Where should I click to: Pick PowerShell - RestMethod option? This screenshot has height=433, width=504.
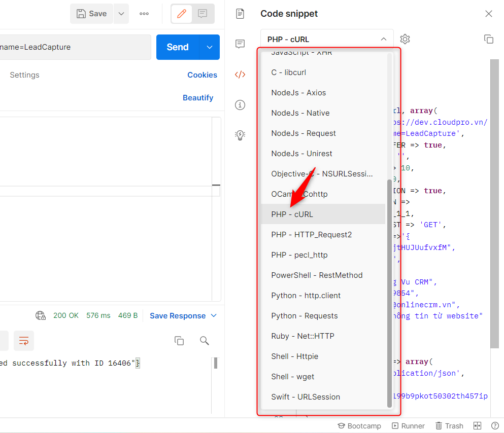(323, 275)
